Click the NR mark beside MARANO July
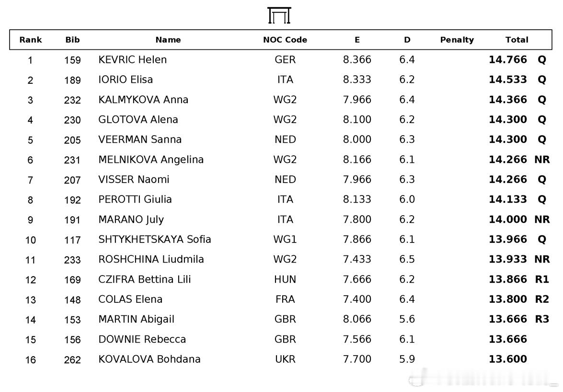 542,219
